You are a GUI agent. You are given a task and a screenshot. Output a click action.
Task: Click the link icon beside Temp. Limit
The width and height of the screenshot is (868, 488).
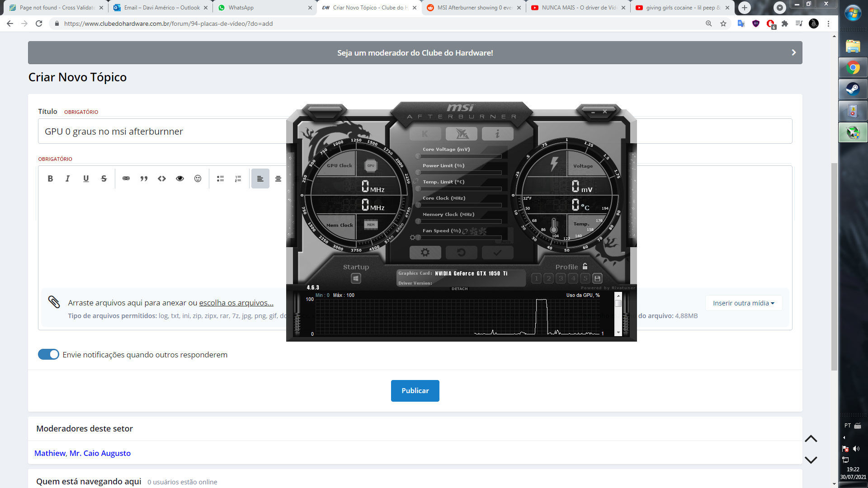[415, 181]
